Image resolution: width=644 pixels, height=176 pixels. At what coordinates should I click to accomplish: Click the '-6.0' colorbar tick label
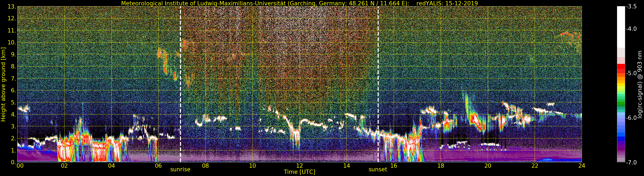point(631,118)
